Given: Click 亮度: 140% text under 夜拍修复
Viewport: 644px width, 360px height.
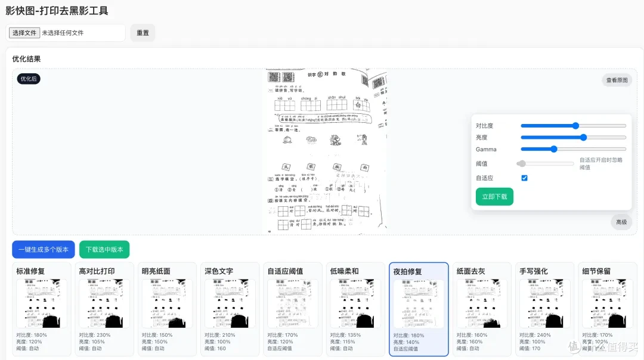Looking at the screenshot, I should pos(406,342).
